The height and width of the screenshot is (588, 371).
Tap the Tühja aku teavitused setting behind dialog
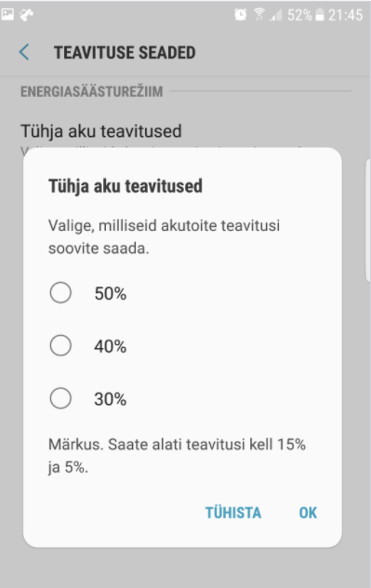[100, 131]
